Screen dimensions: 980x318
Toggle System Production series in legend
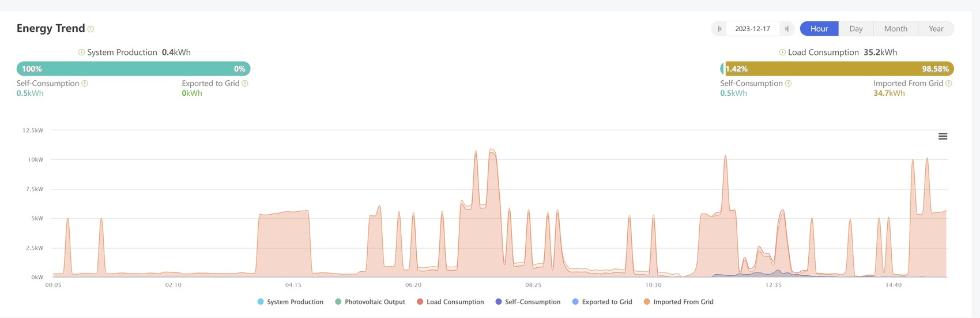tap(290, 302)
